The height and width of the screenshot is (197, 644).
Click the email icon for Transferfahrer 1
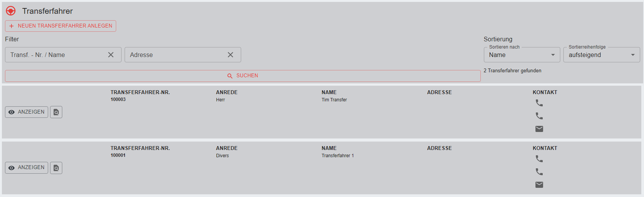[539, 185]
